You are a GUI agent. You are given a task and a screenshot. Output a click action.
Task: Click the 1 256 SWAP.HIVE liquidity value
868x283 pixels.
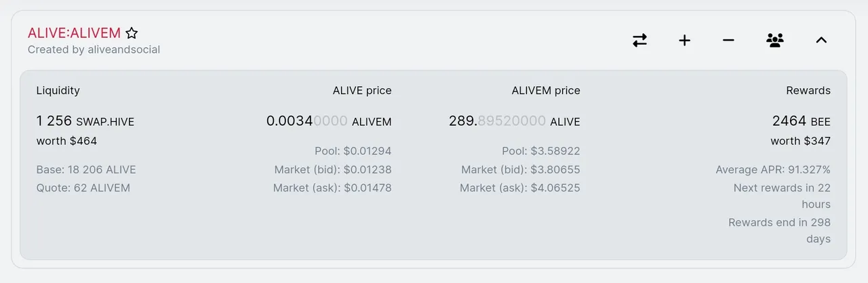(x=85, y=121)
